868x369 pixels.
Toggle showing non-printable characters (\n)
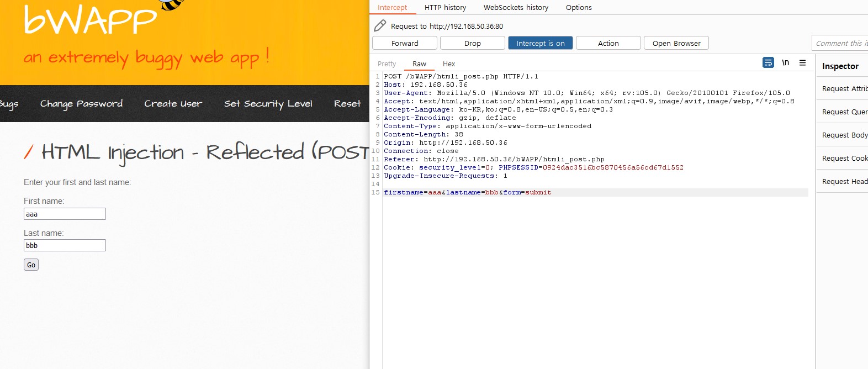pos(785,62)
